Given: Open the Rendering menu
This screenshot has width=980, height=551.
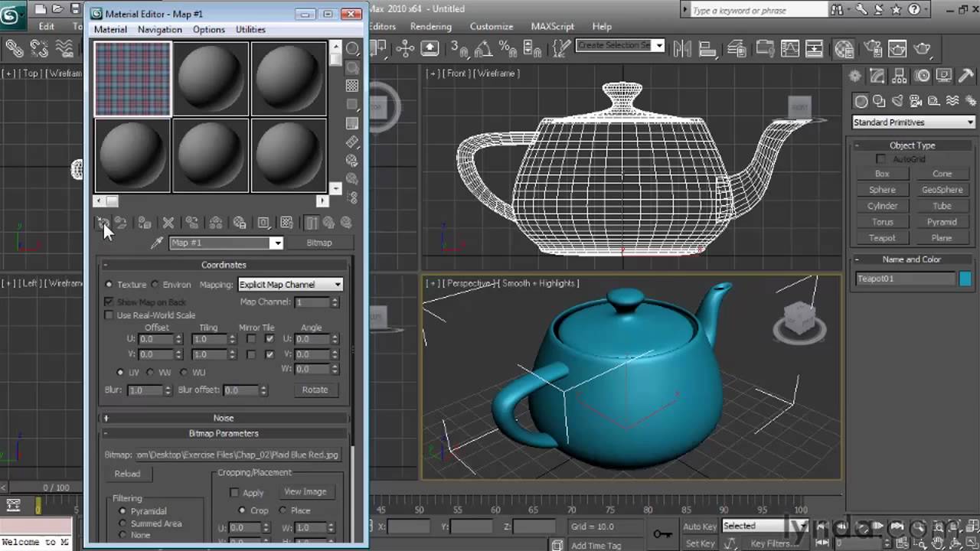Looking at the screenshot, I should (430, 26).
